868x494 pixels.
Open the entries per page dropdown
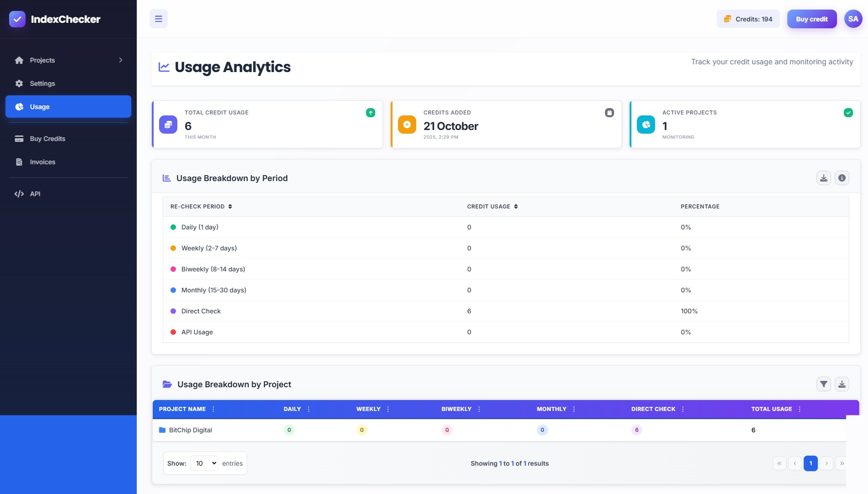pos(204,463)
